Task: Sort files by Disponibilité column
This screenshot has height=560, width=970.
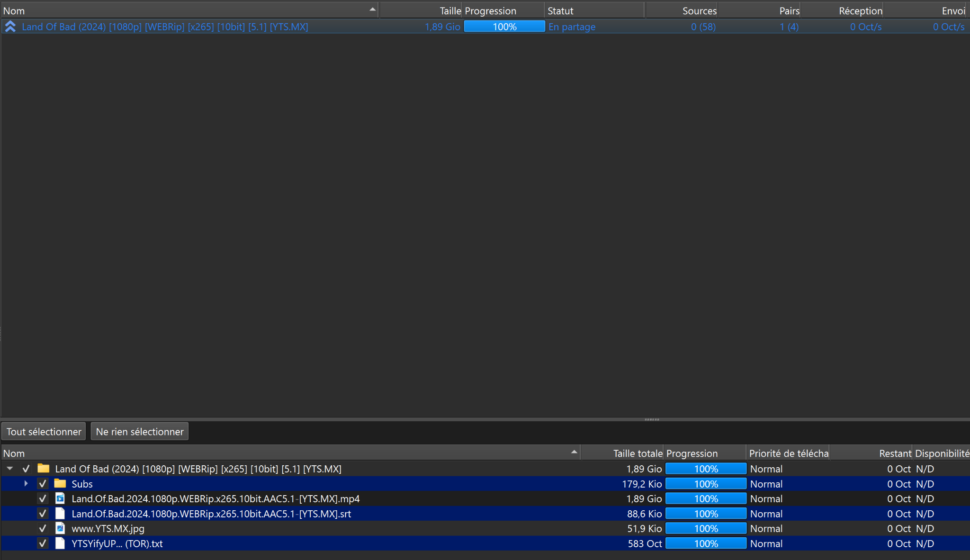Action: tap(942, 453)
